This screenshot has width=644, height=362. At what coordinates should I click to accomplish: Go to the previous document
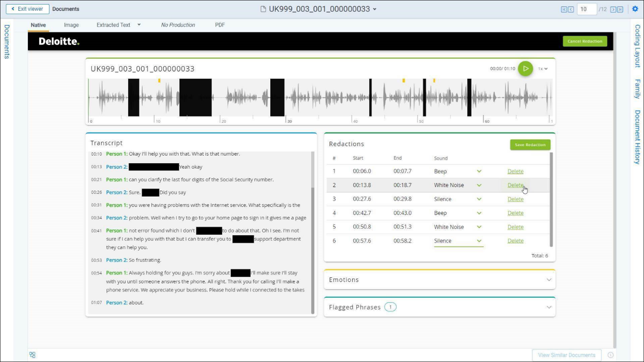coord(571,9)
